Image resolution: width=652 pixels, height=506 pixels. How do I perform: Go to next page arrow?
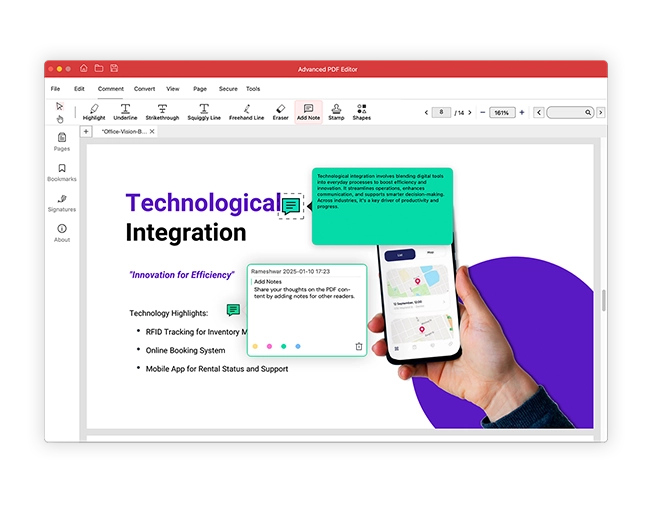click(x=470, y=113)
